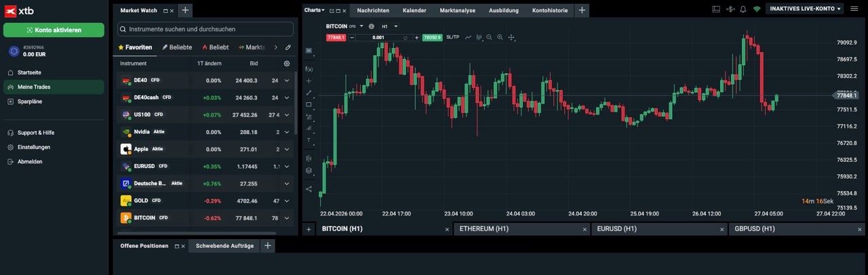868x275 pixels.
Task: Expand the GOLD CFD row
Action: [x=286, y=200]
